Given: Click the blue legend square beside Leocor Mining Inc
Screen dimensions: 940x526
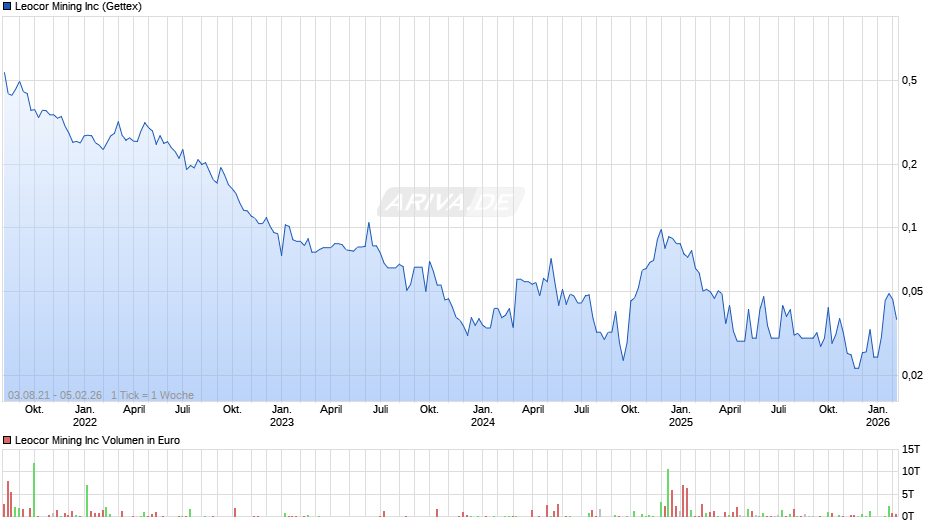Looking at the screenshot, I should tap(7, 7).
